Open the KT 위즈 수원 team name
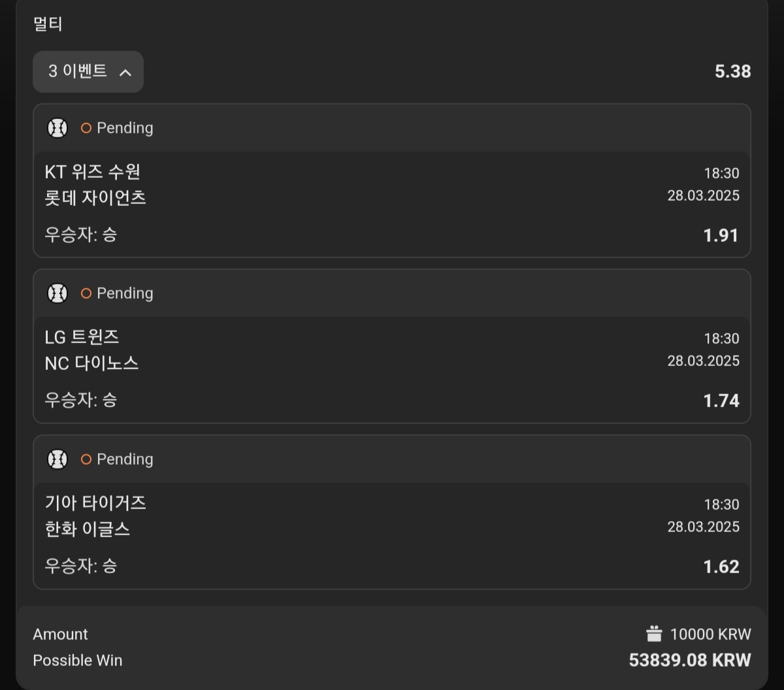 (x=93, y=172)
